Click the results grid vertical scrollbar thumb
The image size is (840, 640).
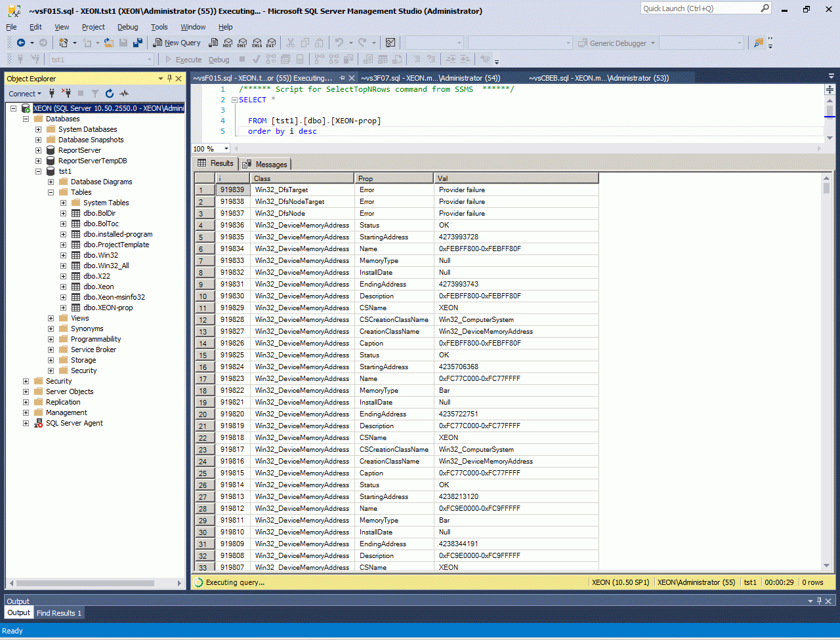coord(826,188)
